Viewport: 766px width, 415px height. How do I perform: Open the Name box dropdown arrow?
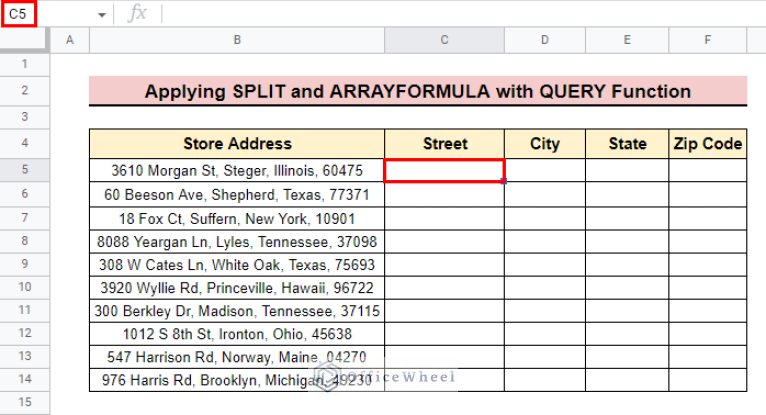tap(102, 15)
